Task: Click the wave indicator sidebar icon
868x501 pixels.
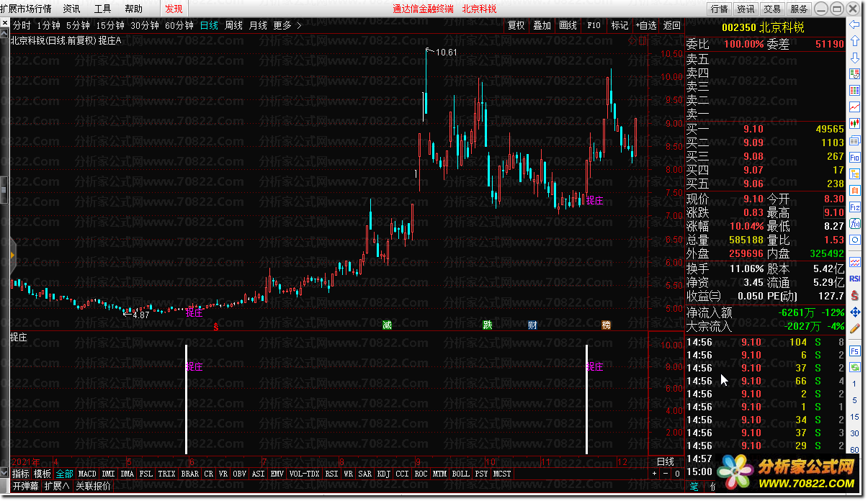Action: 854,262
